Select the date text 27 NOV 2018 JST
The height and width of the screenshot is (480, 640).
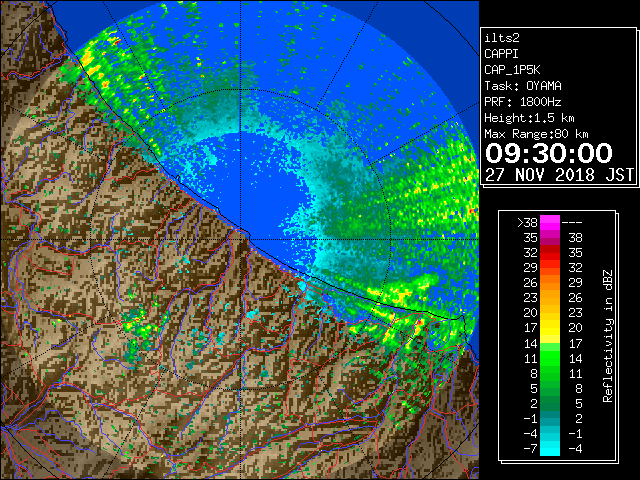tap(559, 175)
